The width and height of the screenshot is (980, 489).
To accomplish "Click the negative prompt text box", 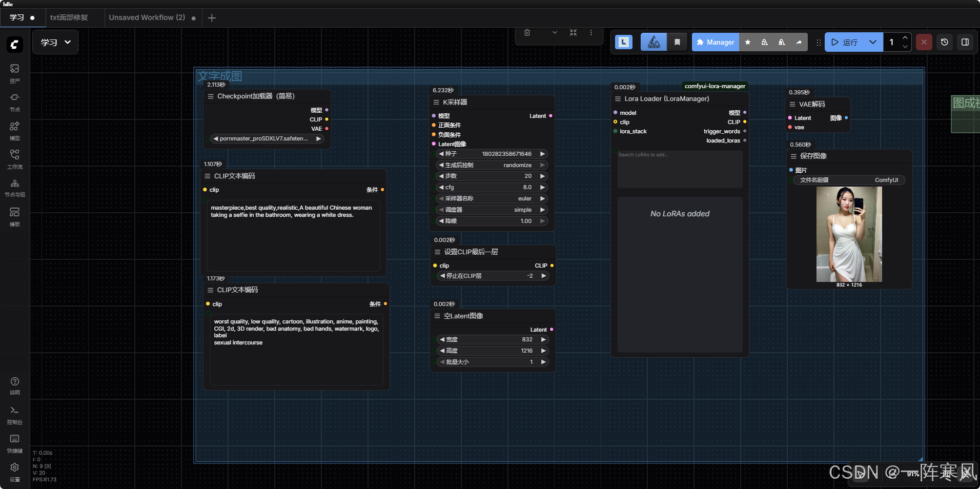I will [x=296, y=350].
